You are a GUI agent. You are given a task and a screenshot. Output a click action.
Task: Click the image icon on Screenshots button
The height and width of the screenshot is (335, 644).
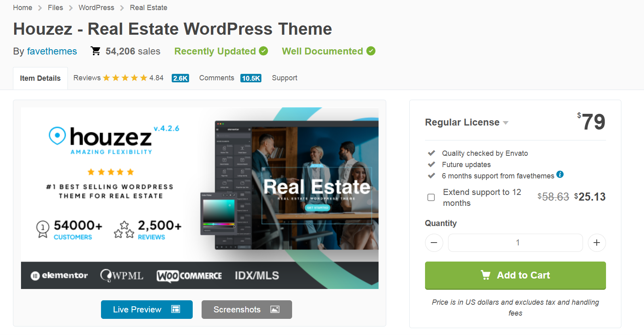tap(275, 309)
